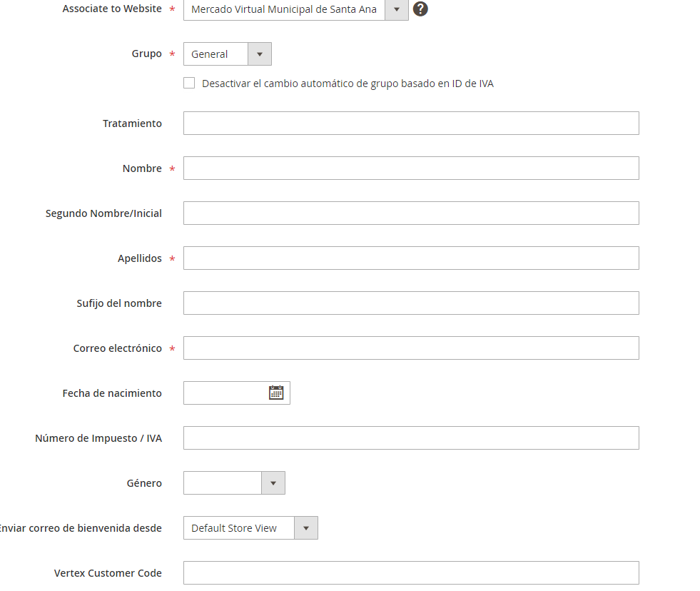Focus the Correo electrónico field

click(411, 348)
